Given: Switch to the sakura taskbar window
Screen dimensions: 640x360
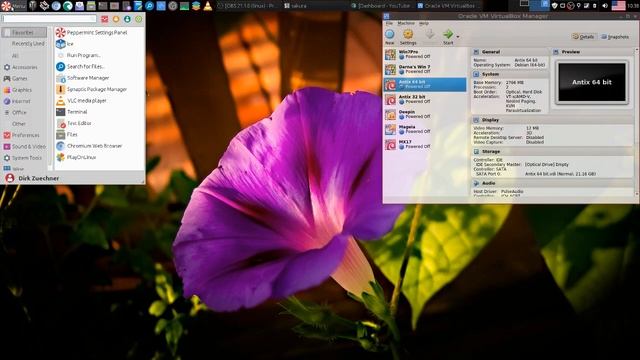Looking at the screenshot, I should [314, 6].
